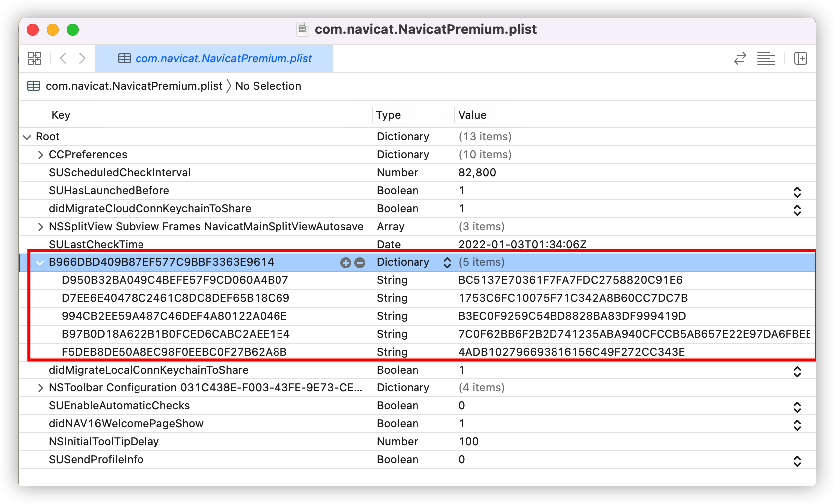Click the value BC5137E70361F7FA7FDC2758820C91E6

[x=570, y=280]
